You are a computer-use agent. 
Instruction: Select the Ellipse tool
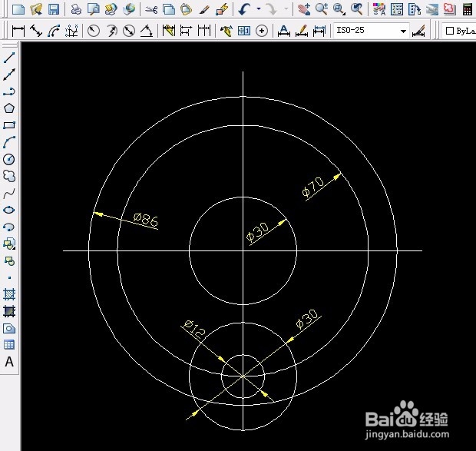(9, 210)
